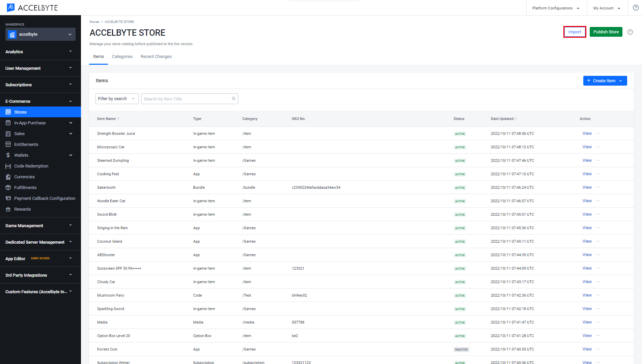
Task: Click the Import button
Action: pyautogui.click(x=575, y=32)
